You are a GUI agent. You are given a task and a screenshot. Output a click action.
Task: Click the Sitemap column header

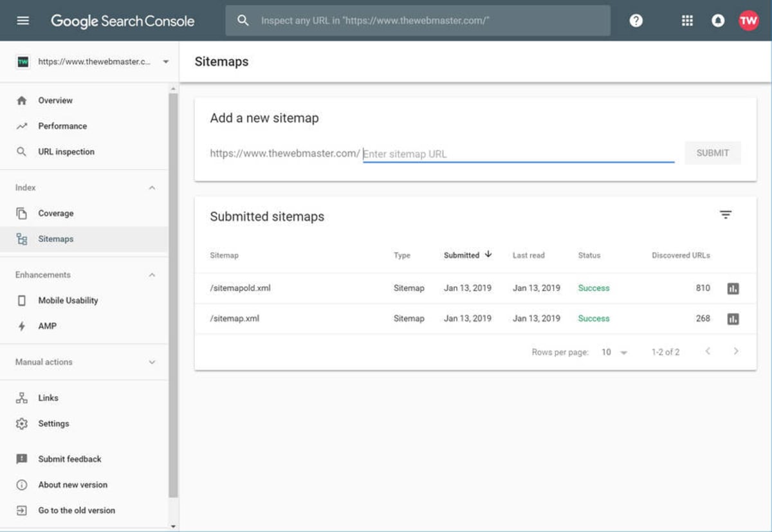click(224, 255)
